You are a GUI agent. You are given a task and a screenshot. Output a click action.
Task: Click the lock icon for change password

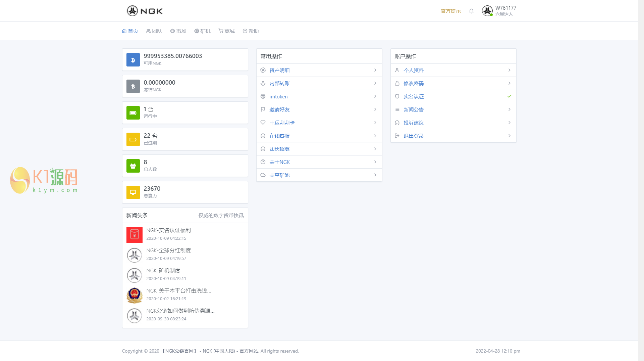[x=397, y=83]
